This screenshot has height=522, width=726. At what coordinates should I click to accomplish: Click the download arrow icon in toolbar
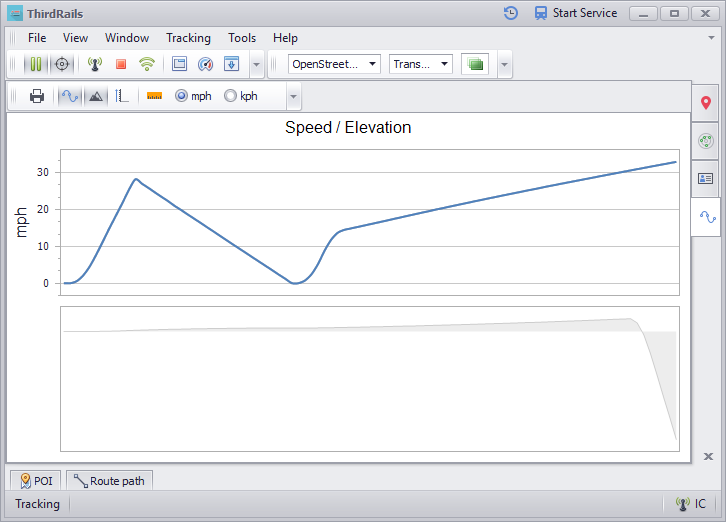coord(232,64)
